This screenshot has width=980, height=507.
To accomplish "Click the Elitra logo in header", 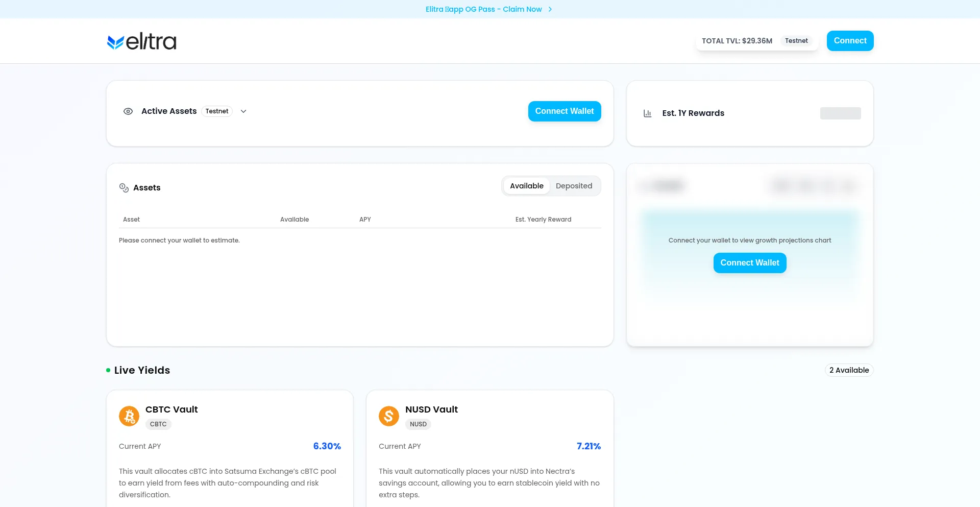I will coord(141,41).
